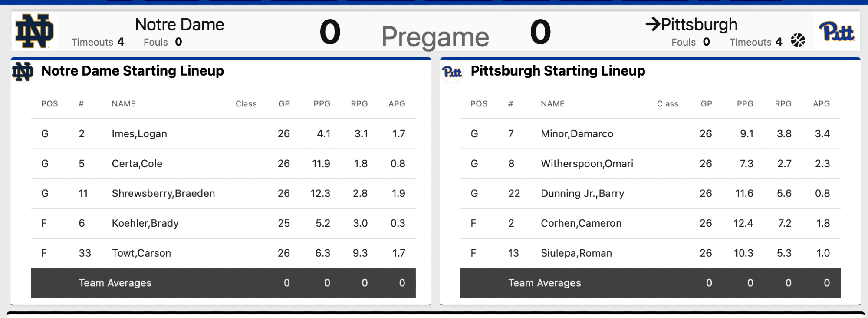Click the Notre Dame logo in scoreboard header
This screenshot has width=868, height=318.
click(34, 31)
